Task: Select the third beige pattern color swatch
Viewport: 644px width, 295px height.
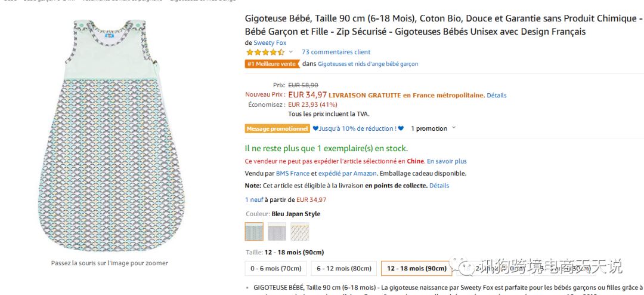Action: tap(300, 232)
